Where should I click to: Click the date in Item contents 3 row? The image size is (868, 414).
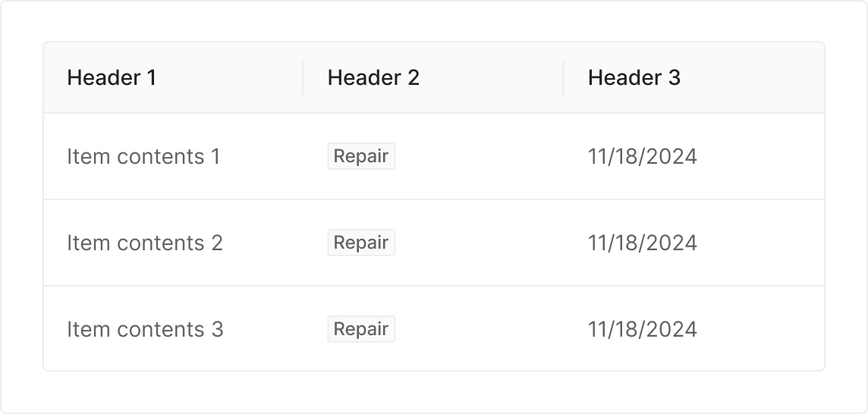642,330
